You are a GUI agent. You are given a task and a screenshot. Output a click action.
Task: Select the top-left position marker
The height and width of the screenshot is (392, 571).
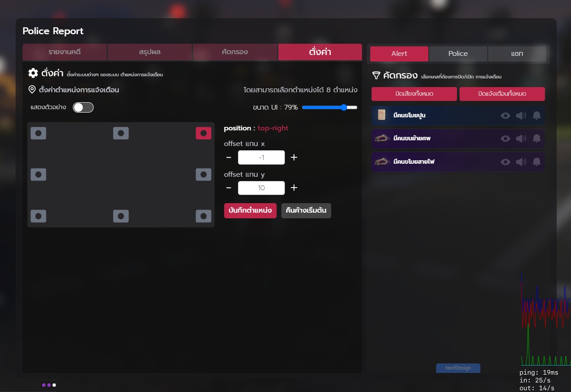[x=38, y=133]
